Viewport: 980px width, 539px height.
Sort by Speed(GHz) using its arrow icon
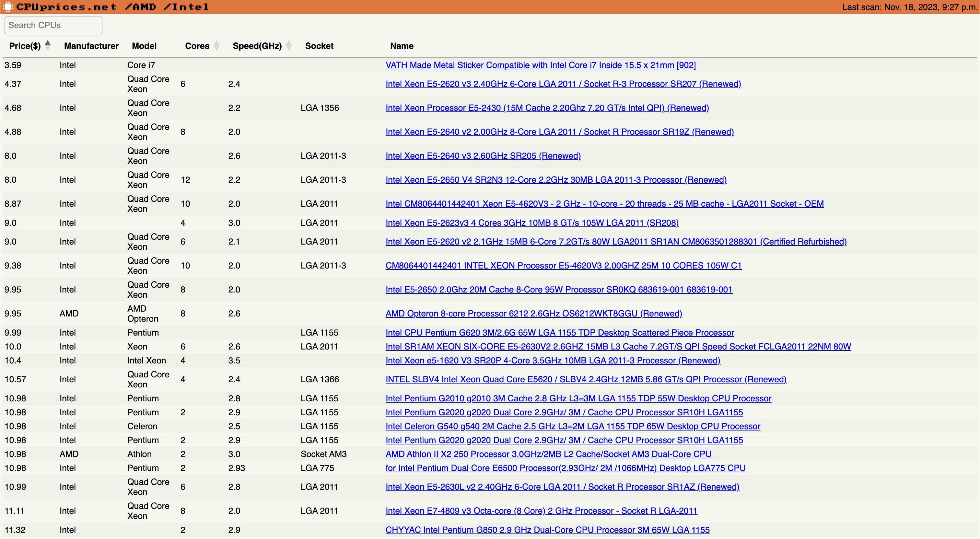point(289,45)
